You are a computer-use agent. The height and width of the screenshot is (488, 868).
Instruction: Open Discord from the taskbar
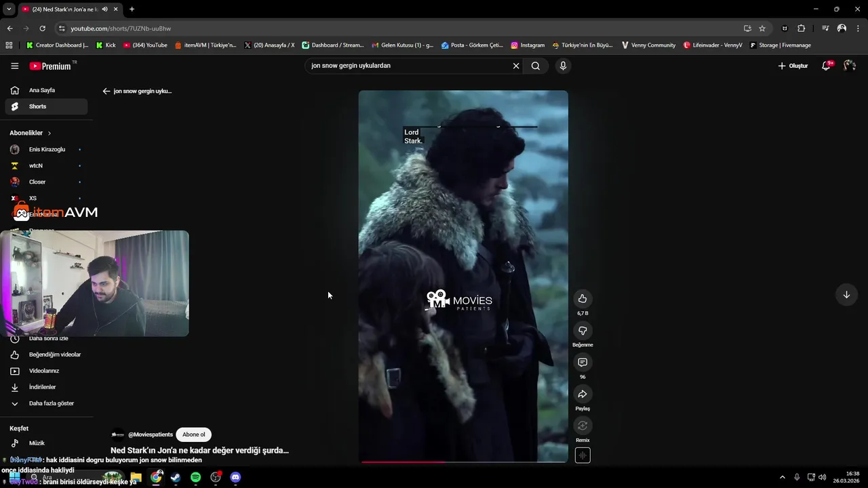tap(235, 477)
